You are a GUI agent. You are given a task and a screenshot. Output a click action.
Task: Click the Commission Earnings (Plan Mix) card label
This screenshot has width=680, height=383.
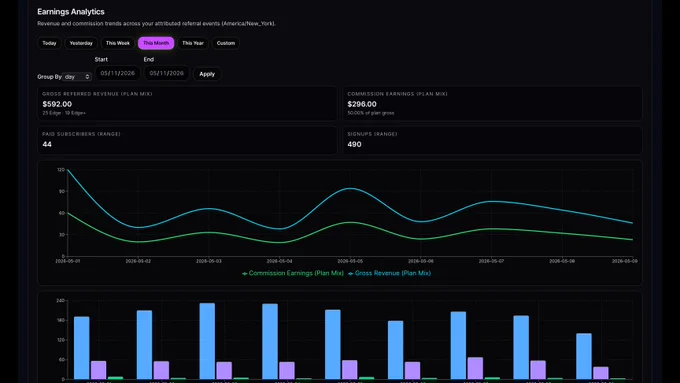(x=397, y=94)
